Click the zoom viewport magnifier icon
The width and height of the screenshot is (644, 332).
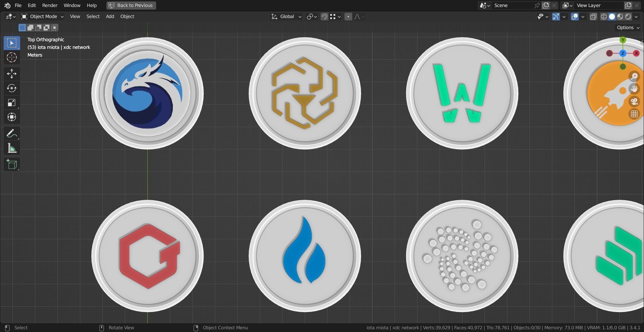[x=634, y=76]
